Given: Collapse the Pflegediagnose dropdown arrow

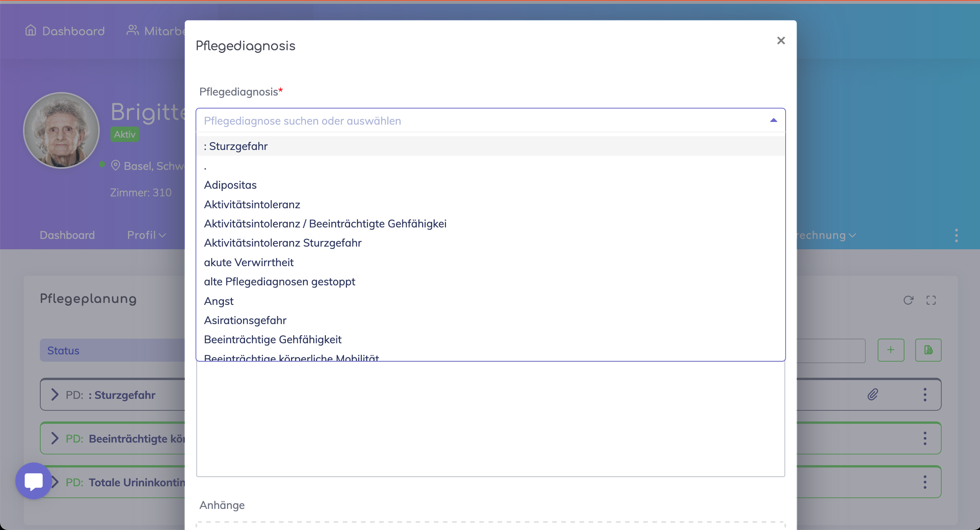Looking at the screenshot, I should point(773,120).
